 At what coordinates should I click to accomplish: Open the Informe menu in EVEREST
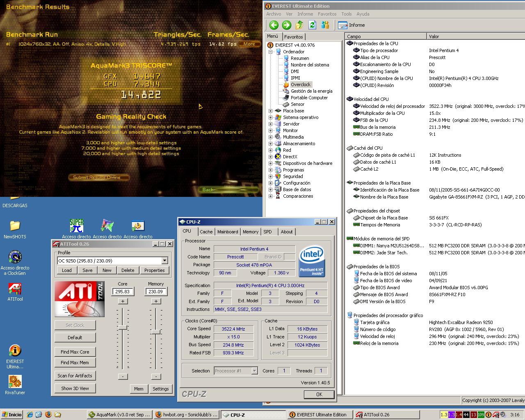pyautogui.click(x=305, y=14)
